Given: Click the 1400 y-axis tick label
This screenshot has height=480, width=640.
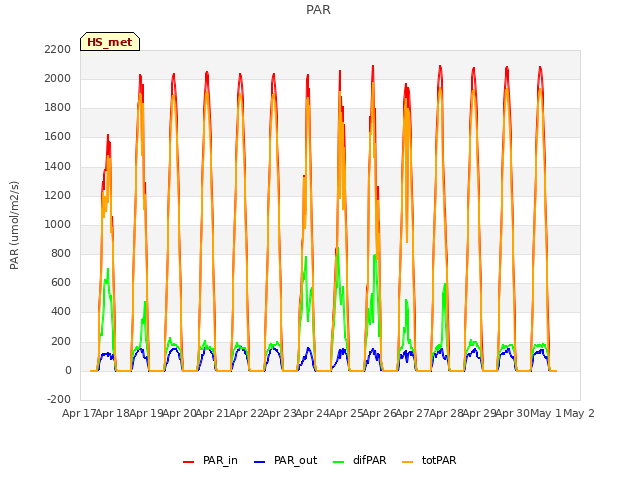Looking at the screenshot, I should click(58, 167).
